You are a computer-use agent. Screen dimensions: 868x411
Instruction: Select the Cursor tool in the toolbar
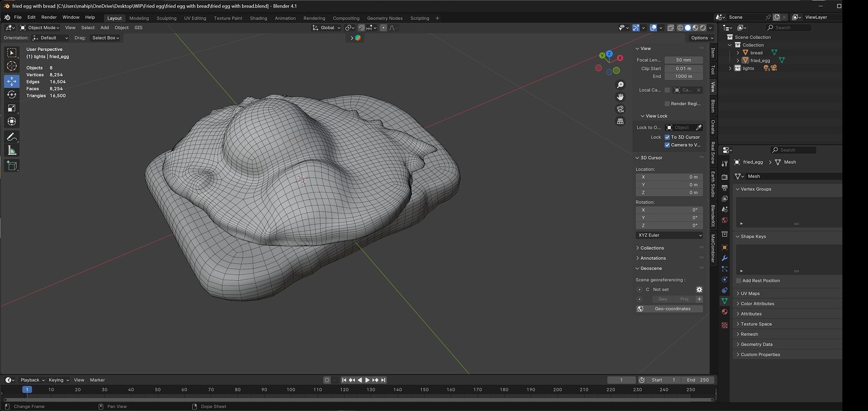click(12, 66)
